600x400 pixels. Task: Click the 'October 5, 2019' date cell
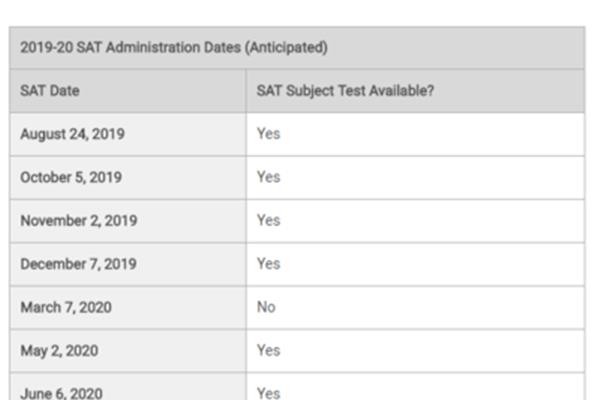pyautogui.click(x=71, y=177)
